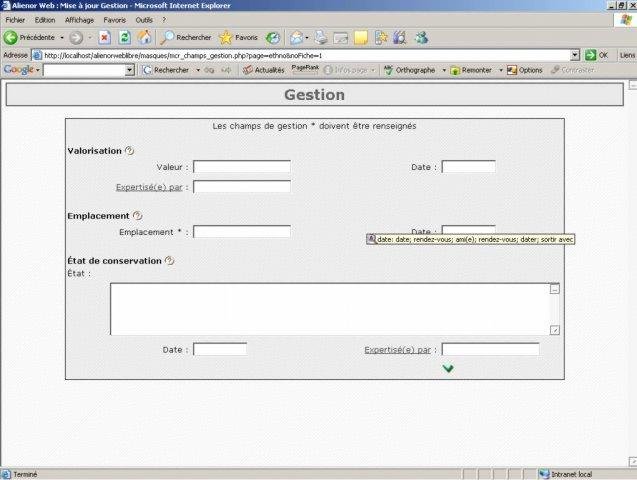637x480 pixels.
Task: Open the Rechercher search panel
Action: [x=186, y=38]
